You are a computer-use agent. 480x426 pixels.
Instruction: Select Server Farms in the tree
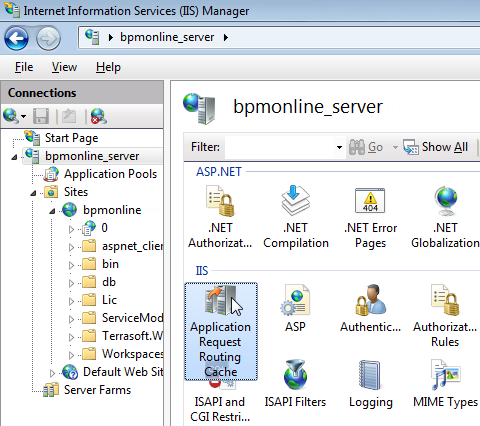[97, 390]
